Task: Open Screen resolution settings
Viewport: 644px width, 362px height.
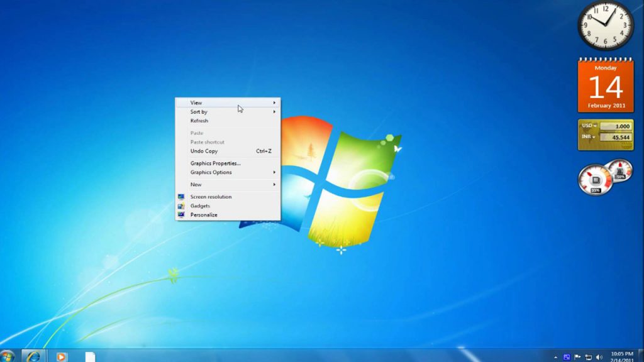Action: (211, 197)
